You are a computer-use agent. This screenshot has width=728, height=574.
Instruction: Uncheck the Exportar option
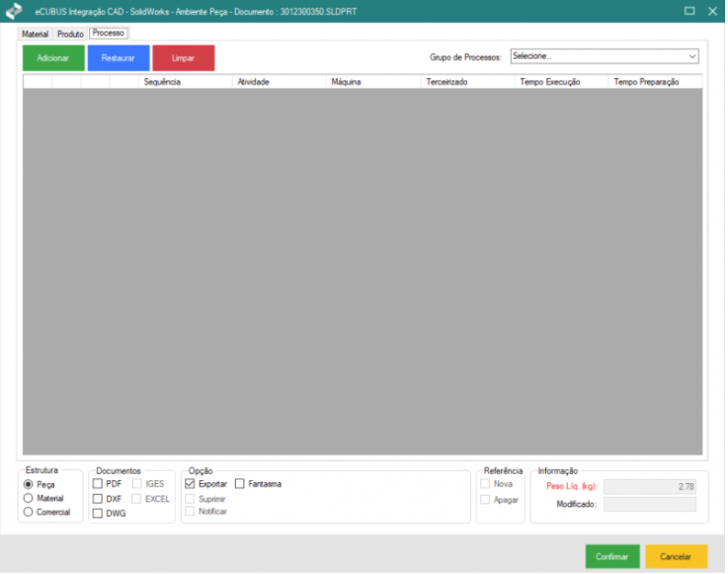(x=191, y=484)
